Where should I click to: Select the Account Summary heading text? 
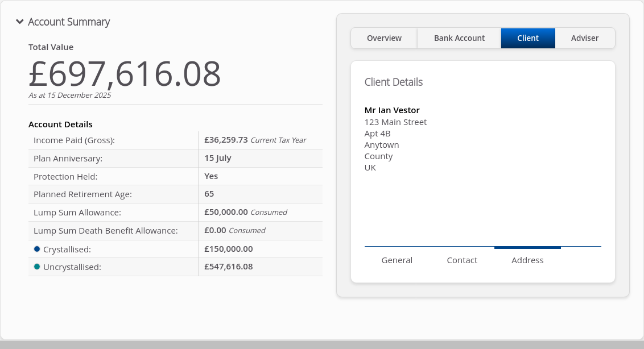(x=69, y=22)
